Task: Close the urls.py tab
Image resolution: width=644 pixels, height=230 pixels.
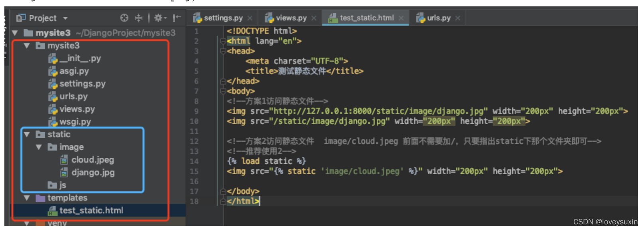Action: click(x=458, y=18)
